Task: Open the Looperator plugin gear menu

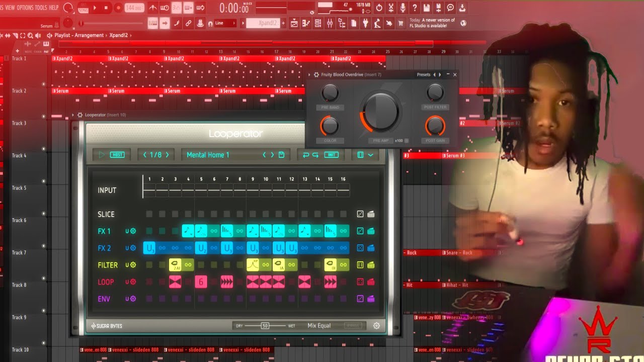Action: click(x=80, y=115)
